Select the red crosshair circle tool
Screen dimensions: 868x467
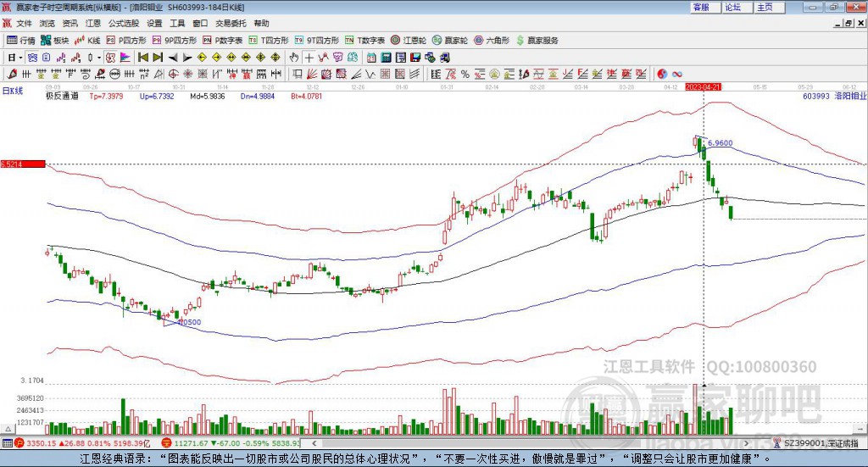pyautogui.click(x=173, y=74)
